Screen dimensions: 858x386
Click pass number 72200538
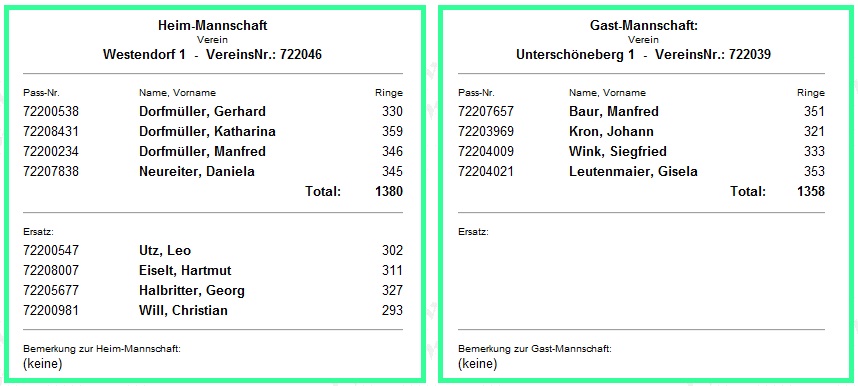coord(51,112)
